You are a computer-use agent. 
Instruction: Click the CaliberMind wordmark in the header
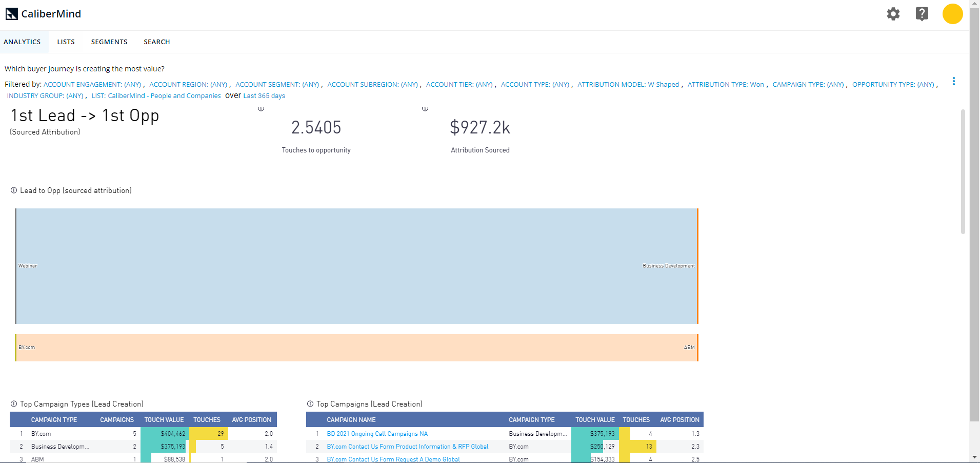51,14
